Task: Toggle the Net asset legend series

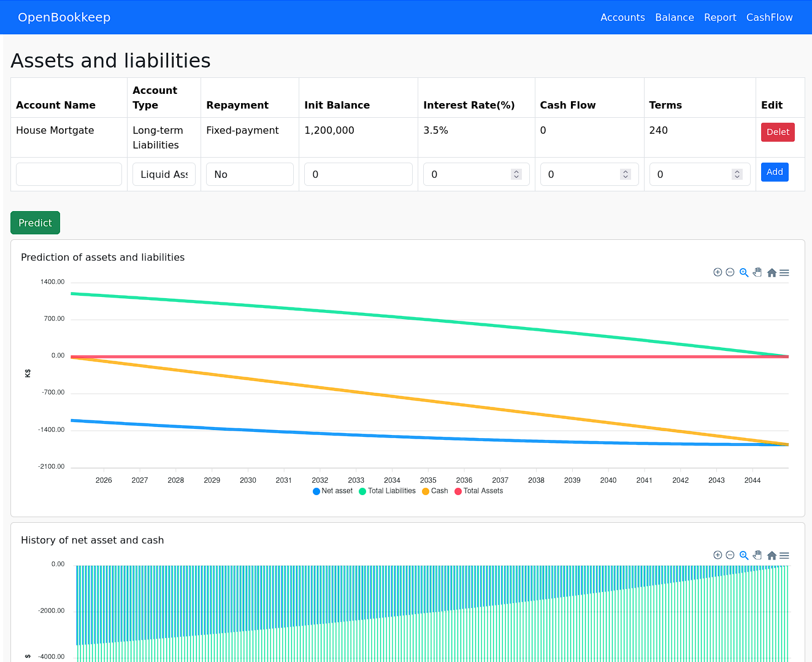Action: coord(333,491)
